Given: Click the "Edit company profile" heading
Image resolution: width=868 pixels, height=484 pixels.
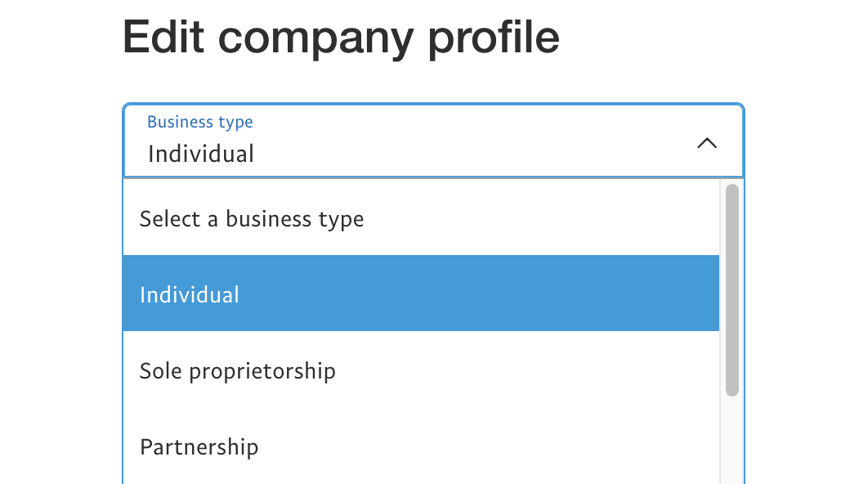Looking at the screenshot, I should pyautogui.click(x=341, y=37).
